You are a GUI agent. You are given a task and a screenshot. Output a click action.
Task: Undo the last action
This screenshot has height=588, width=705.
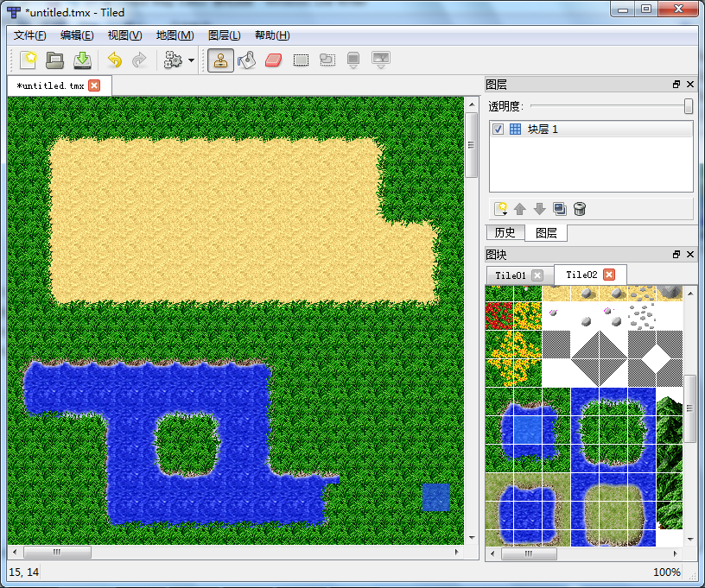pos(115,60)
